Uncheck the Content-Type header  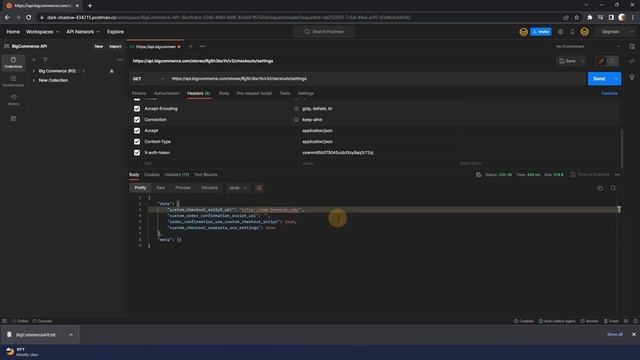pos(137,142)
